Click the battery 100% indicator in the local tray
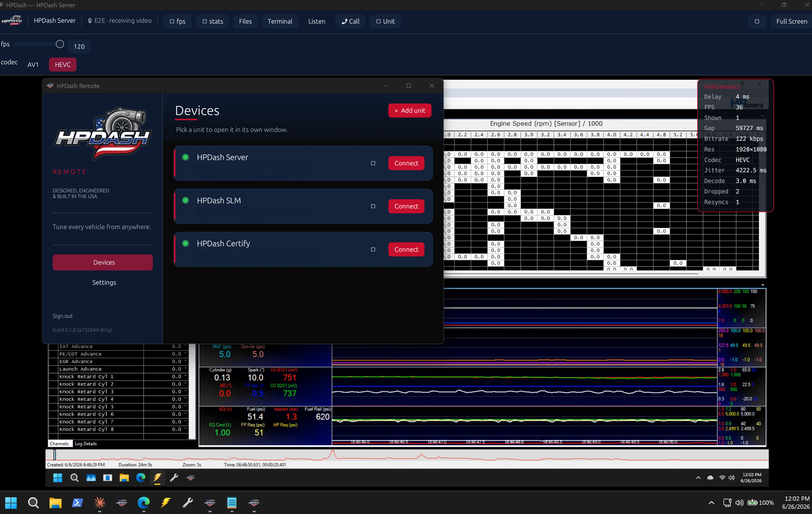The image size is (812, 514). [760, 503]
